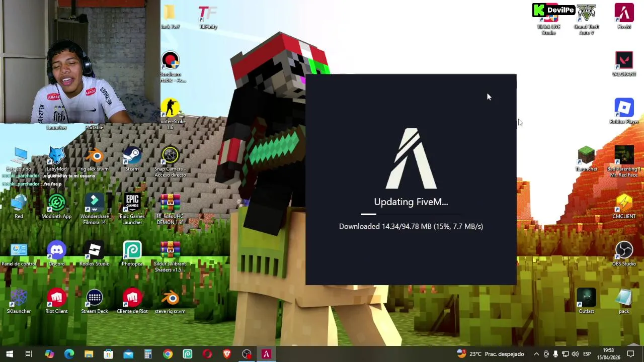Open the volume control tray icon

[575, 354]
